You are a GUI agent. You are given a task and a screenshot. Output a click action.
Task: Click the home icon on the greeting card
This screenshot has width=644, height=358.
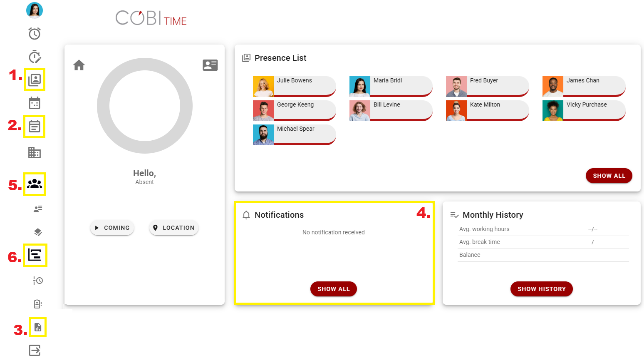[79, 65]
